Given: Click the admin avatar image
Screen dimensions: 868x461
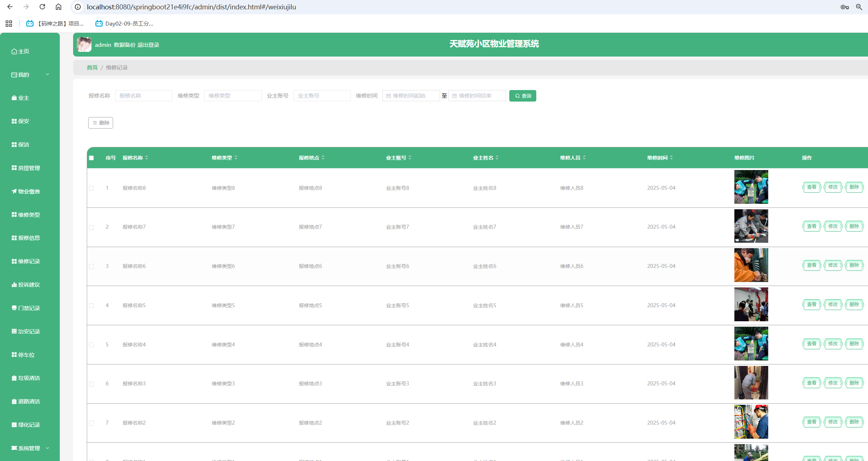Looking at the screenshot, I should click(x=84, y=45).
